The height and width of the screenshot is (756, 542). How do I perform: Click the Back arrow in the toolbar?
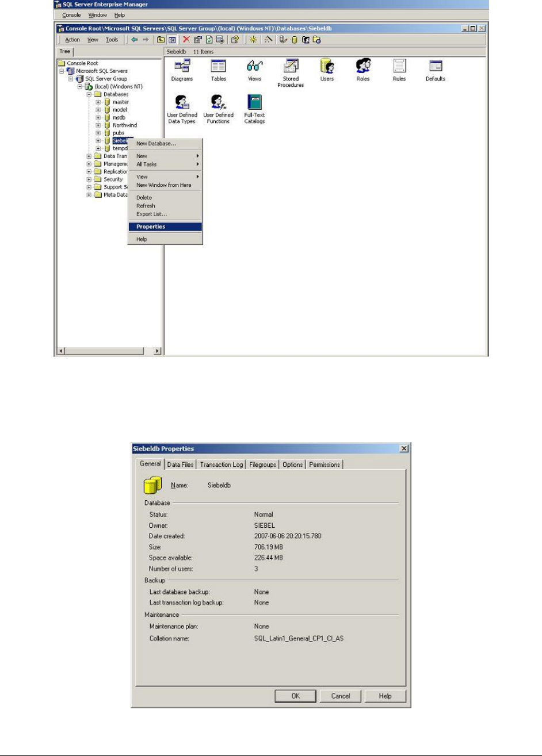tap(134, 40)
